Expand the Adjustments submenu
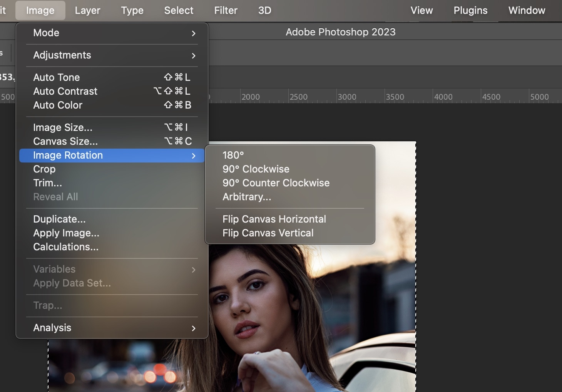Viewport: 562px width, 392px height. coord(62,55)
